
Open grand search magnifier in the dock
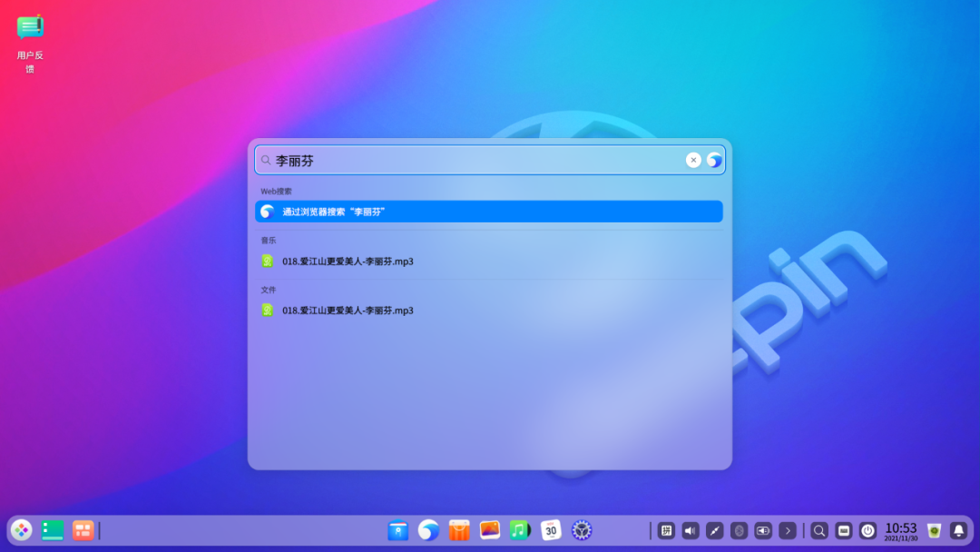coord(819,531)
